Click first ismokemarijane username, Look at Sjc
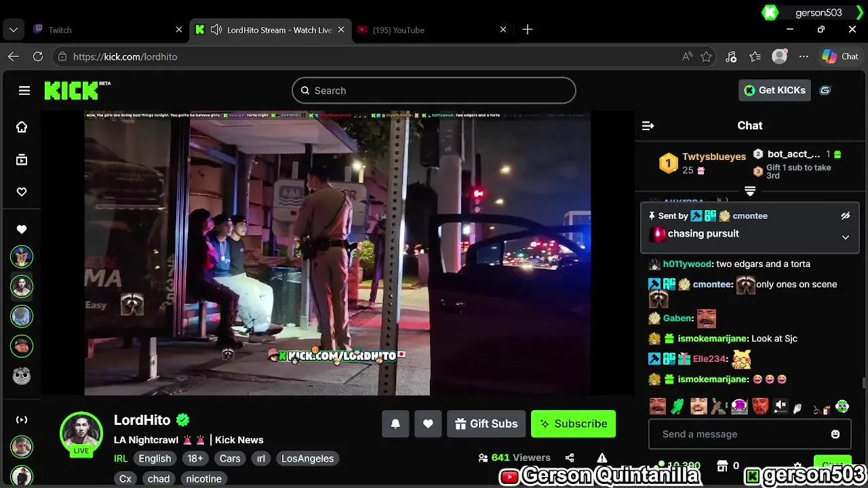 (x=713, y=338)
